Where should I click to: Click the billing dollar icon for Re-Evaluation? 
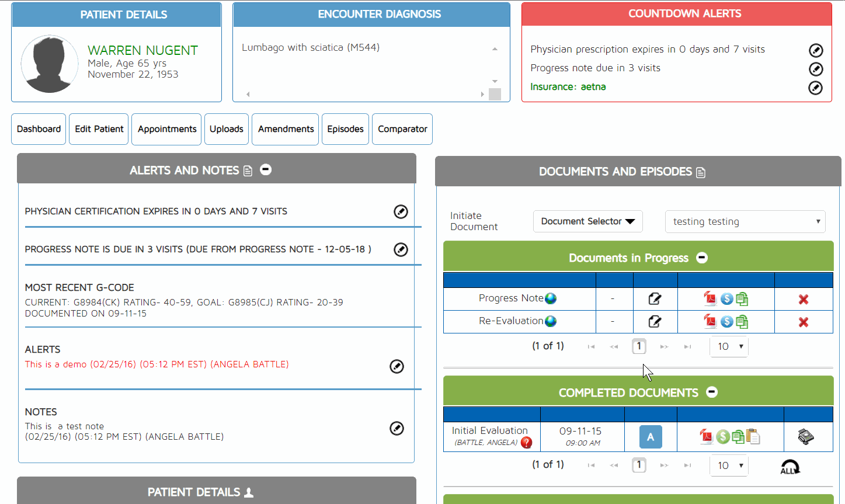tap(726, 321)
